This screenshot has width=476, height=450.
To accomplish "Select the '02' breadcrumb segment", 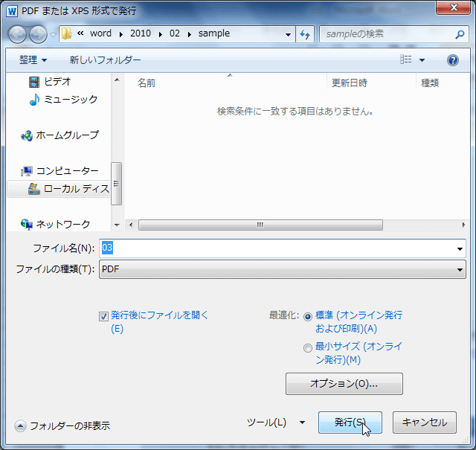I will [x=175, y=33].
